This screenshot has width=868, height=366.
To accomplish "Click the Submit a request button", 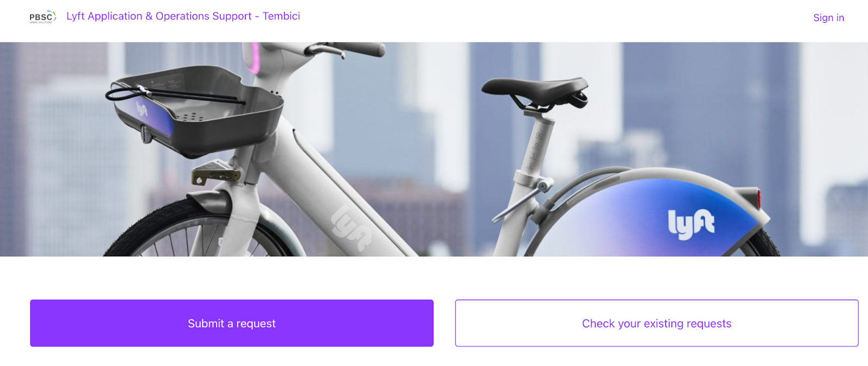I will click(232, 323).
